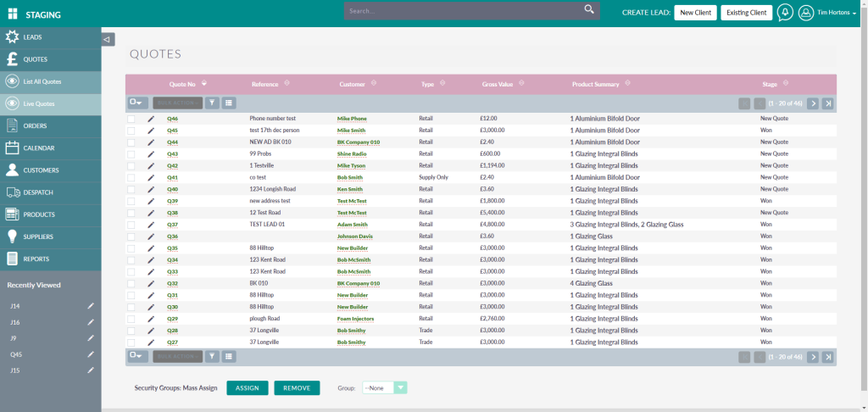Open the notifications bell icon

point(785,13)
